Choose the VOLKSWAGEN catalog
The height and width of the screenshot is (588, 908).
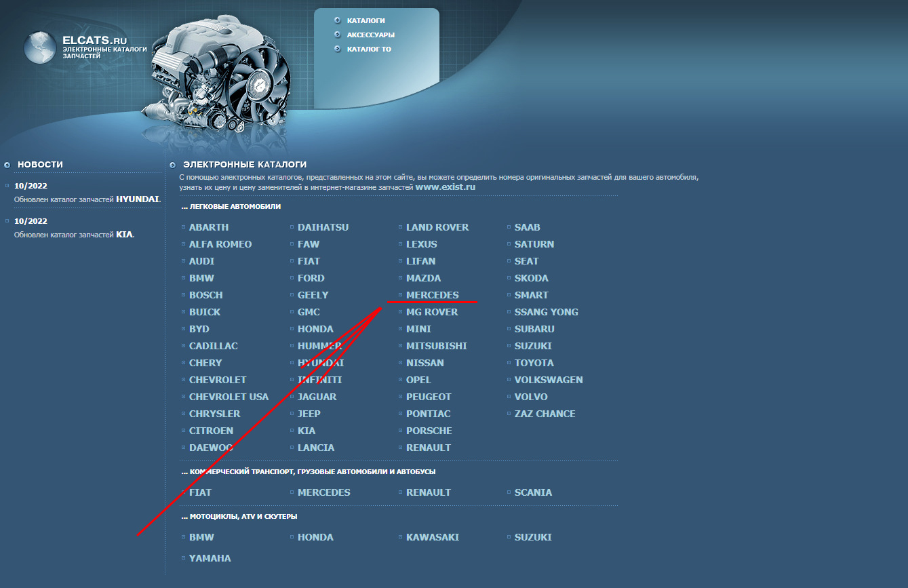(549, 380)
